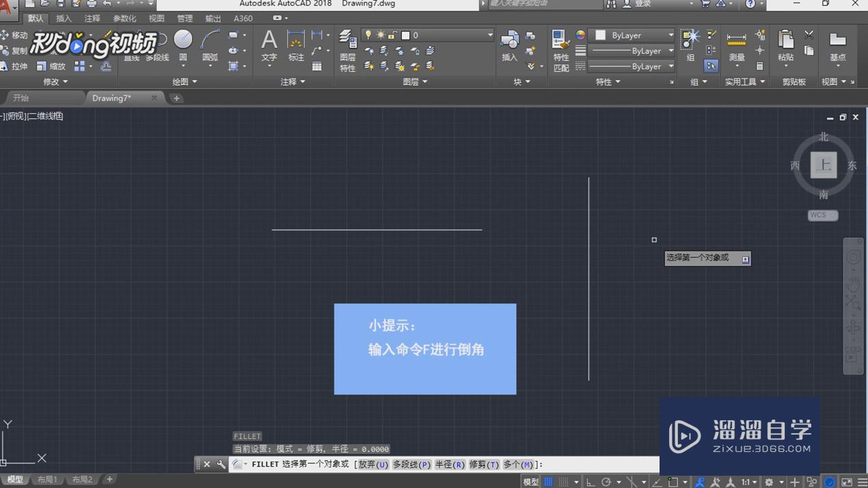The width and height of the screenshot is (868, 488).
Task: Switch to the 布局1 layout tab
Action: click(x=47, y=479)
